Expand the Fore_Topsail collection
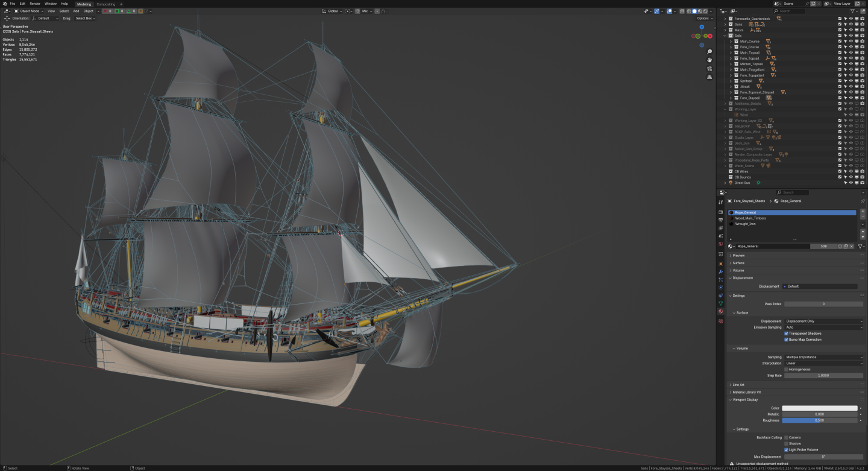868x471 pixels. click(731, 58)
